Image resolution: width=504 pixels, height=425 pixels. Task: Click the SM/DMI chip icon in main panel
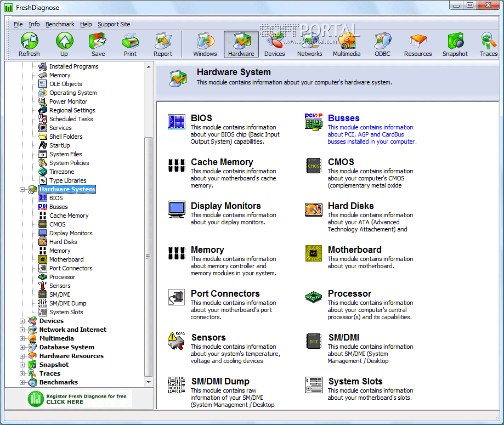313,341
